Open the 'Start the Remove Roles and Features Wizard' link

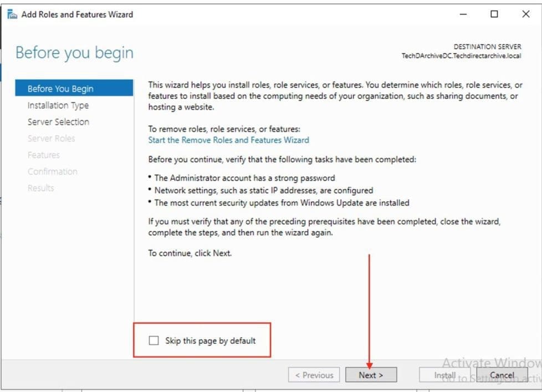pyautogui.click(x=228, y=140)
